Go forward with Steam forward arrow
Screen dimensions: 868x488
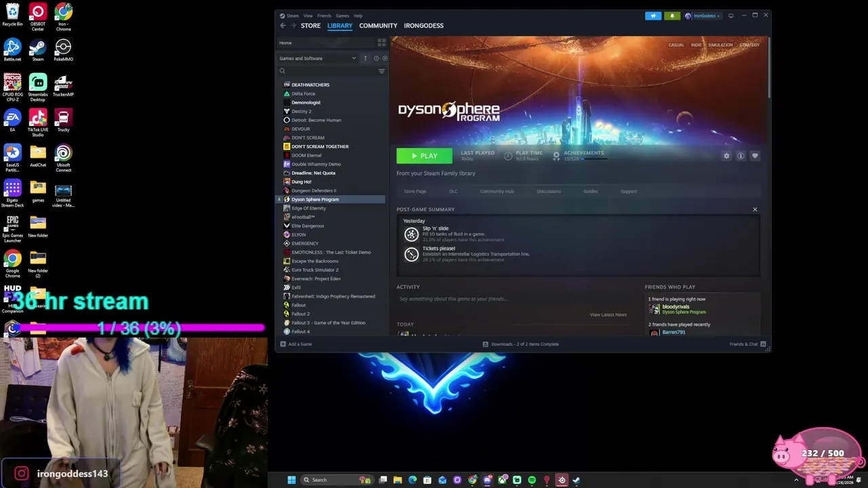(x=294, y=25)
